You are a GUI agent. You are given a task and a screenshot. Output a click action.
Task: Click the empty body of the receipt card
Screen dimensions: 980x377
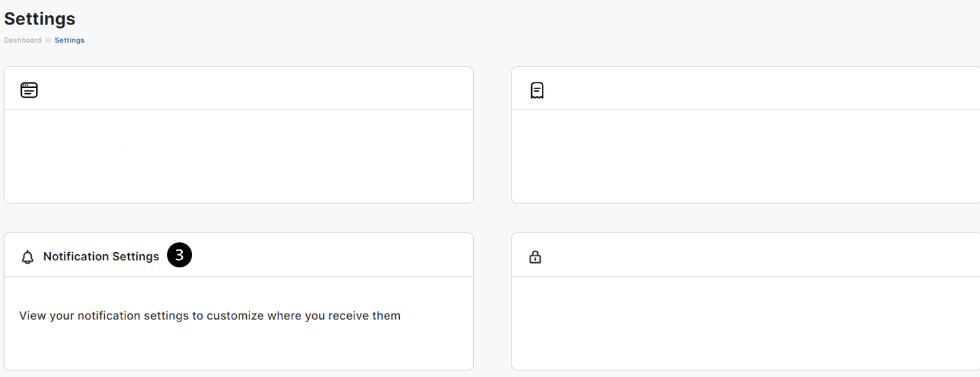click(x=746, y=156)
